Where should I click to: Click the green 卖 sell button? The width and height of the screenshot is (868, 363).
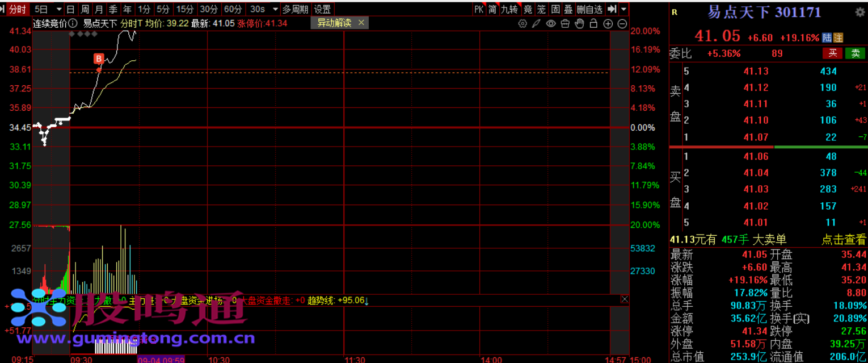point(855,53)
